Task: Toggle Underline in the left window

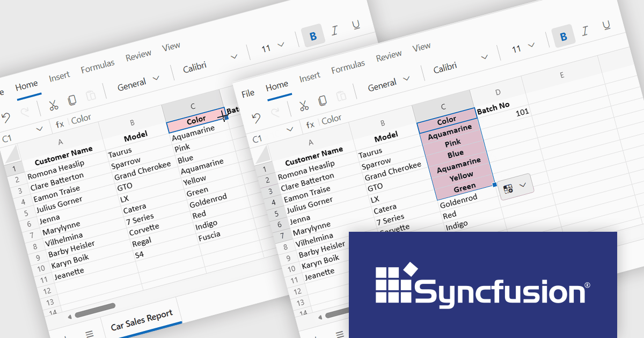Action: pos(356,25)
